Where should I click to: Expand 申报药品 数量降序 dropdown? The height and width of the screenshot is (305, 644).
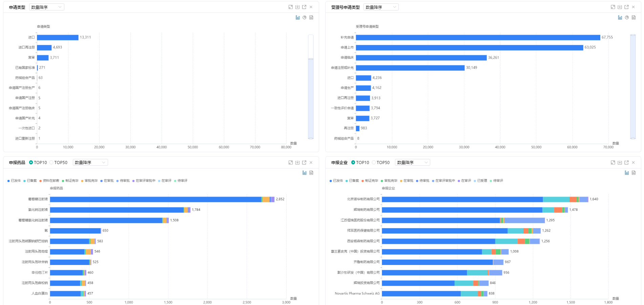point(90,163)
